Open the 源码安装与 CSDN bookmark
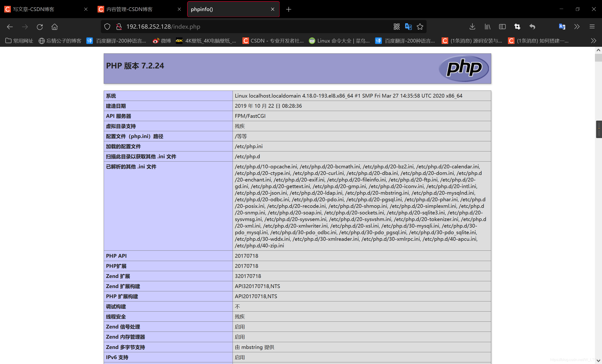This screenshot has width=602, height=364. (x=472, y=41)
